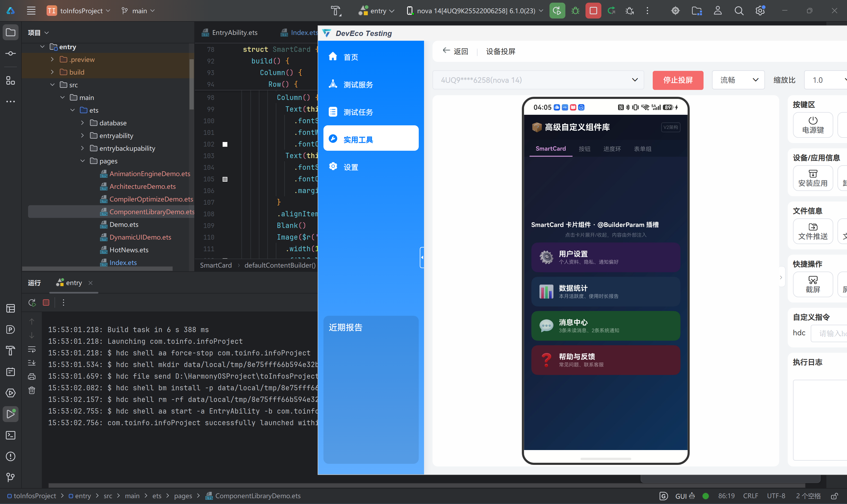Screen dimensions: 847x504
Task: Click the green debug bug icon
Action: (x=575, y=11)
